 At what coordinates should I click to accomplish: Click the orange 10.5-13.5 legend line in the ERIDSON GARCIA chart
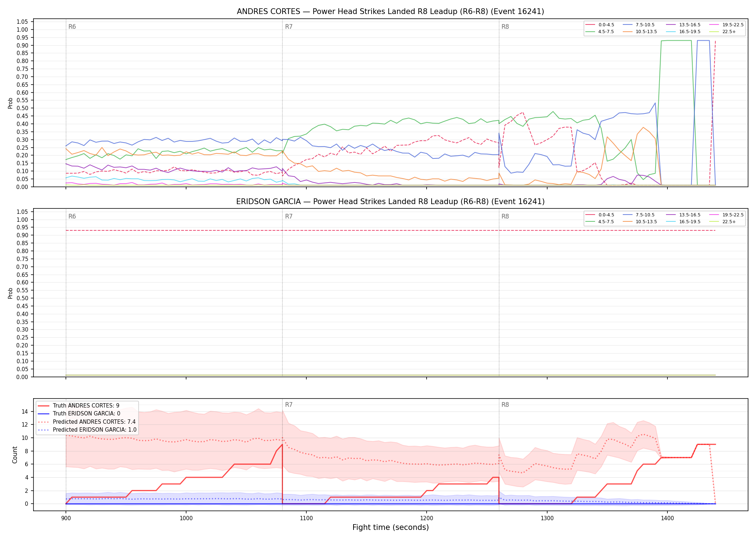[x=628, y=222]
